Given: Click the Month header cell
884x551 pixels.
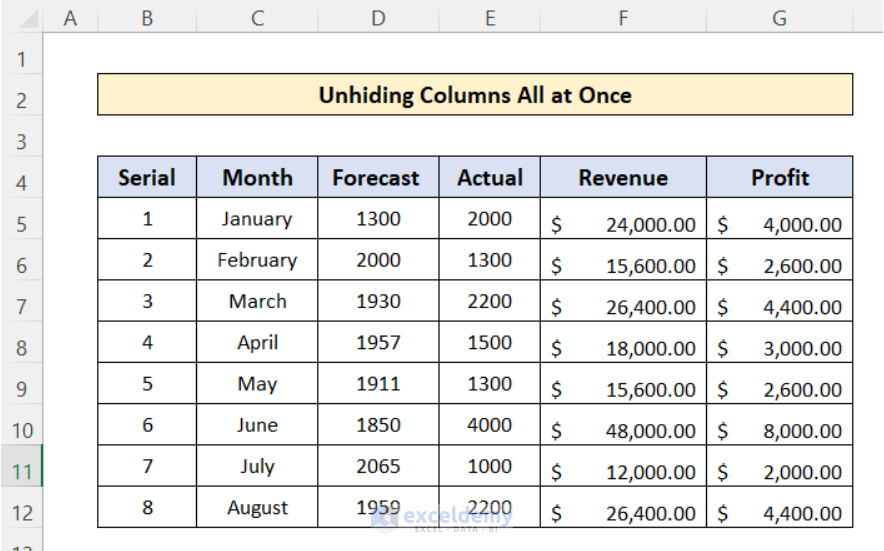Looking at the screenshot, I should (257, 178).
